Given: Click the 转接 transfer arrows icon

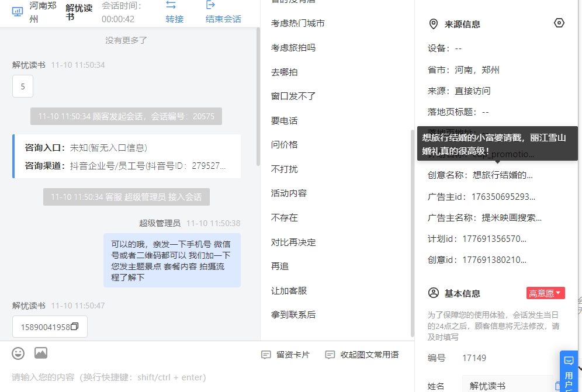Looking at the screenshot, I should pos(171,5).
